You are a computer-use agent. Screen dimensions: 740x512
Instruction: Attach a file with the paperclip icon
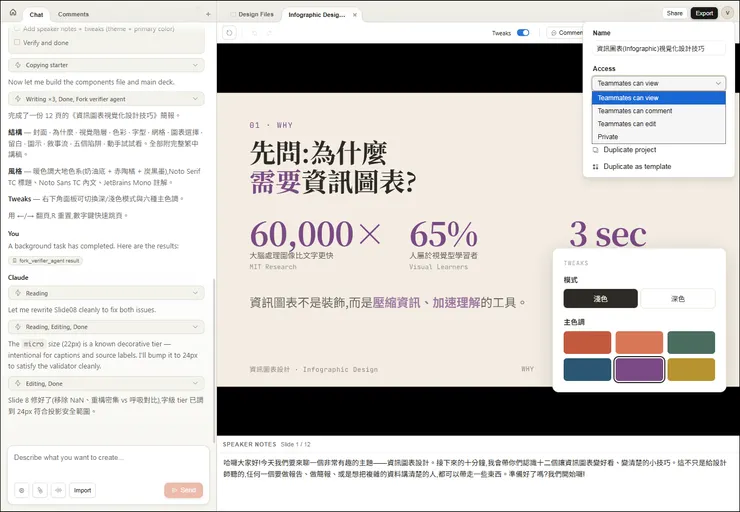coord(40,490)
